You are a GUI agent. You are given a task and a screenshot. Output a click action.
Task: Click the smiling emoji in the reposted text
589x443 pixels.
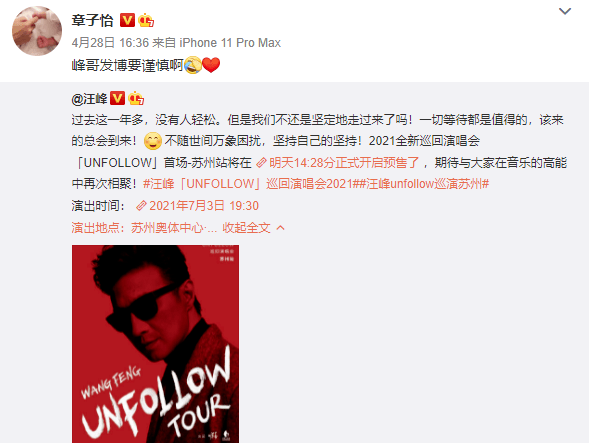(x=153, y=141)
